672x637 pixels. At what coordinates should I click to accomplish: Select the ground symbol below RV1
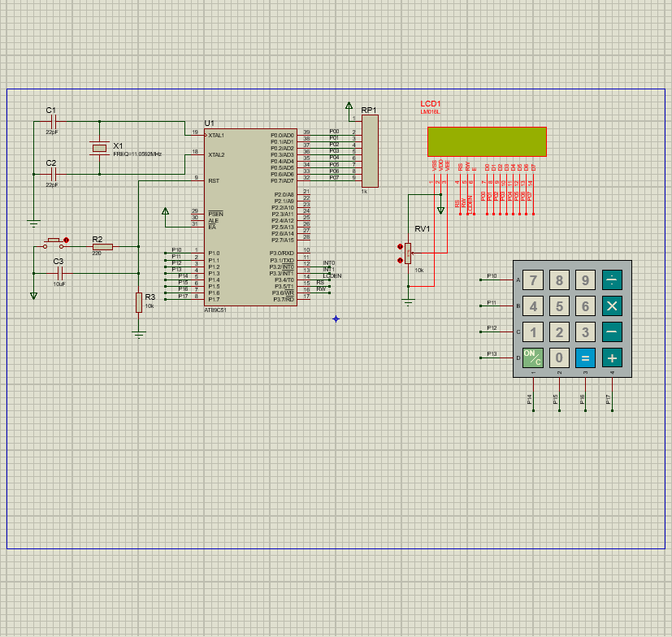pos(409,302)
